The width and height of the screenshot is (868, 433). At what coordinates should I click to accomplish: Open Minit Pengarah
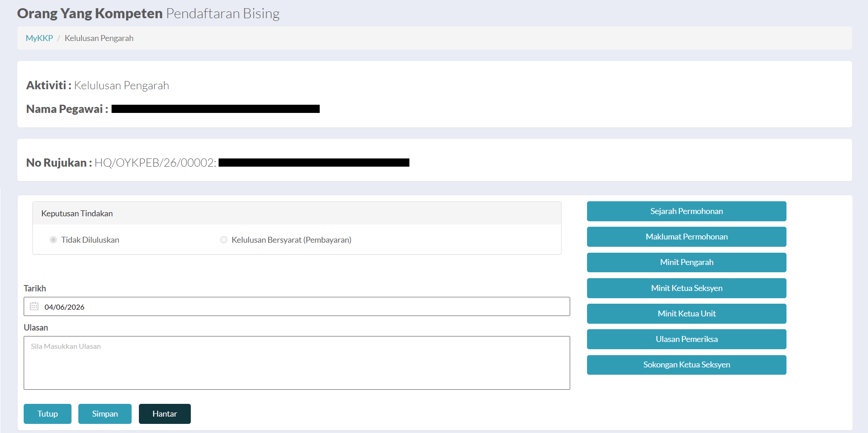(x=686, y=262)
